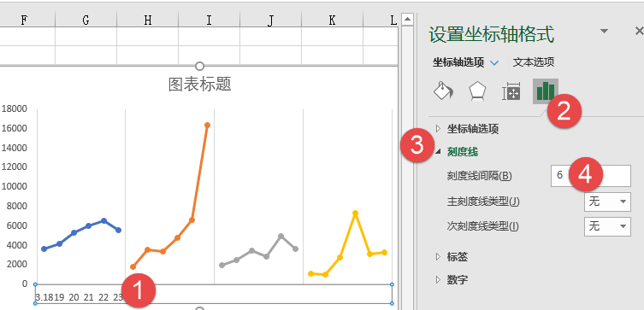Image resolution: width=644 pixels, height=310 pixels.
Task: Select column F header
Action: pos(24,20)
